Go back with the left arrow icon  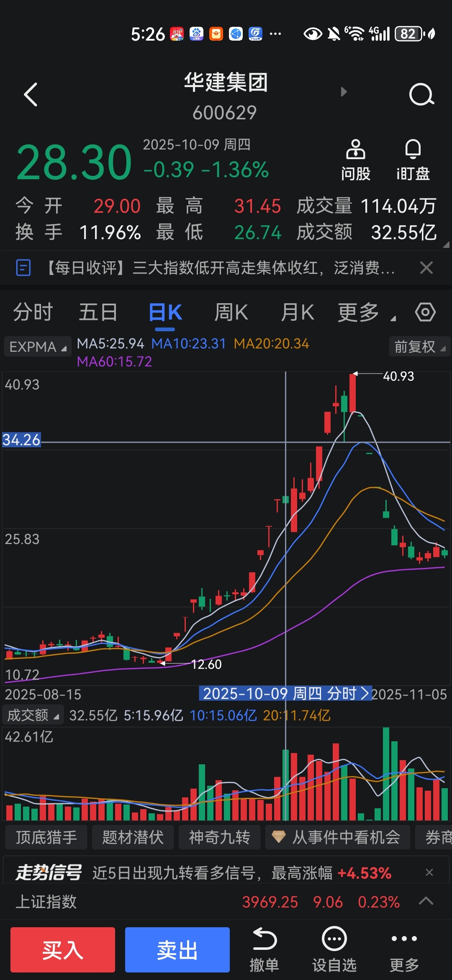[31, 94]
